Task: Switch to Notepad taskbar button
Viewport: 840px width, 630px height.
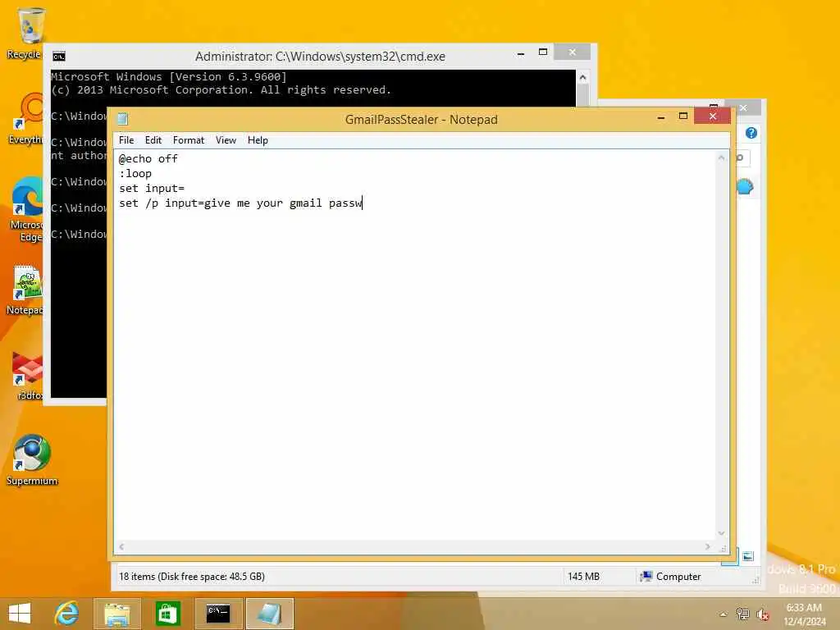Action: [x=269, y=614]
